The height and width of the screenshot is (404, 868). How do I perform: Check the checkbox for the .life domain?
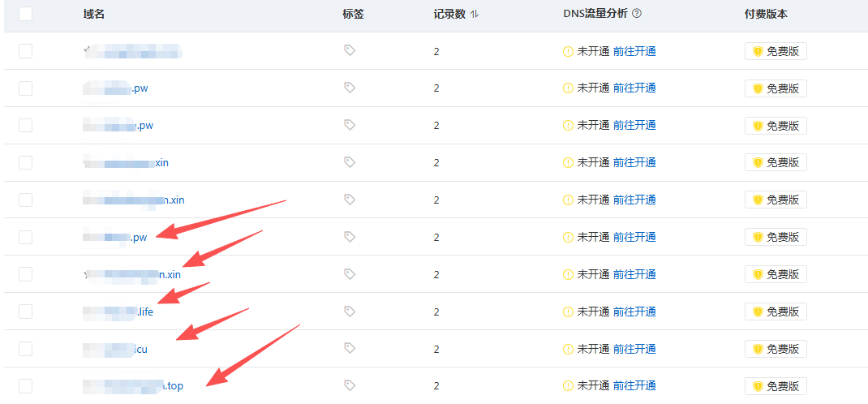click(x=25, y=312)
